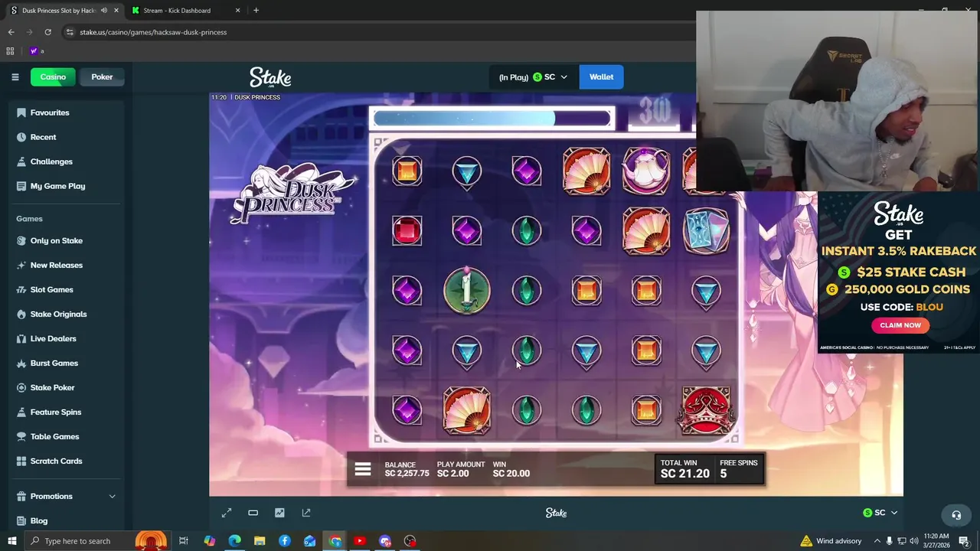Open Task View on the taskbar

click(184, 541)
